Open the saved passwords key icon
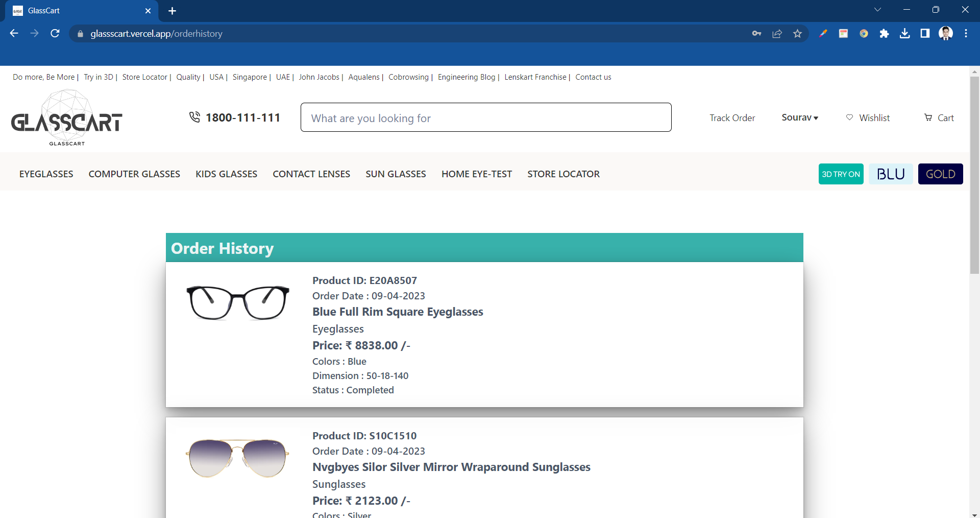980x518 pixels. (x=756, y=34)
